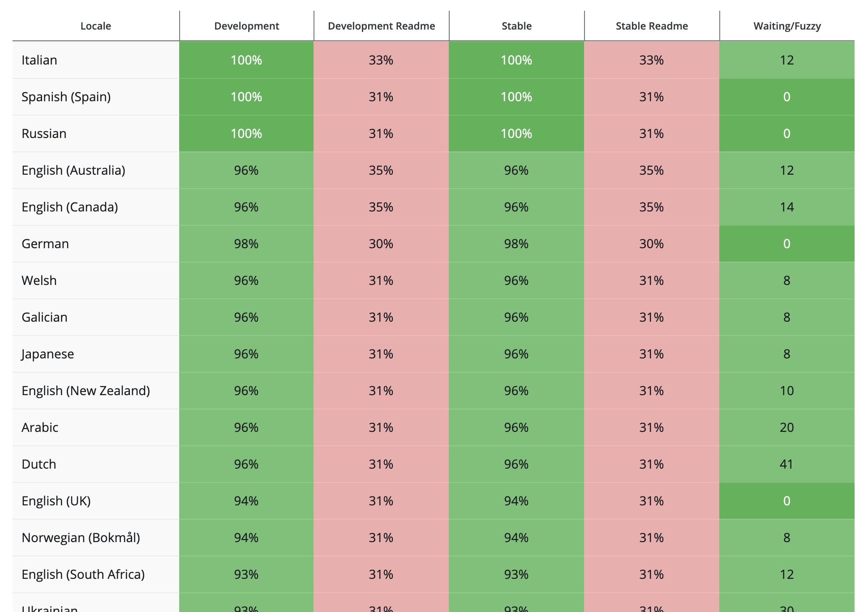This screenshot has width=868, height=612.
Task: Click English (South Africa) Stable Readme 31%
Action: [652, 574]
